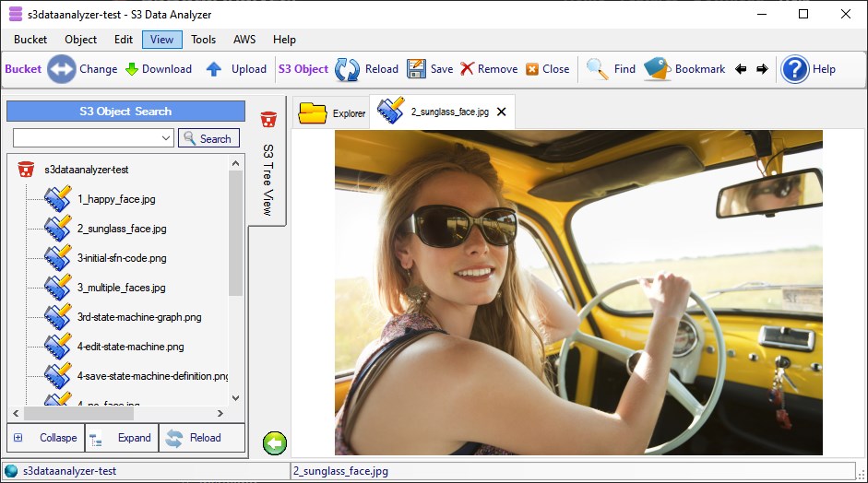Click the Download green arrow icon
This screenshot has height=483, width=868.
click(131, 69)
